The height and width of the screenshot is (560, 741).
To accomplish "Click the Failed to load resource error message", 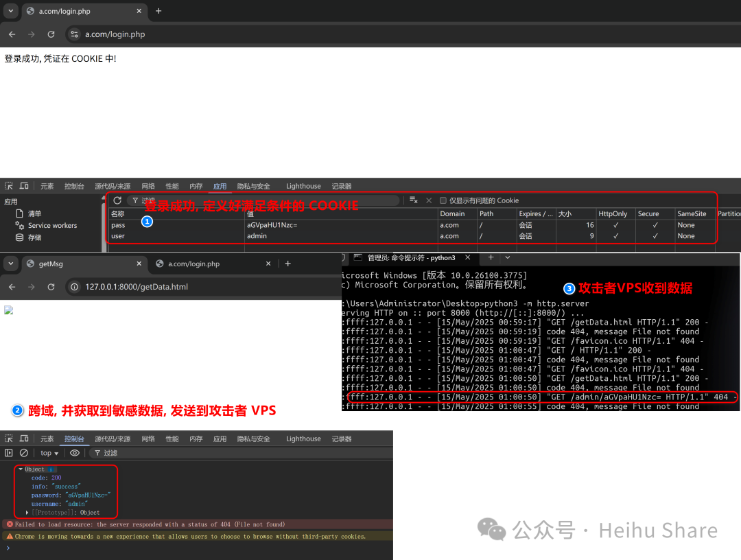I will [150, 524].
